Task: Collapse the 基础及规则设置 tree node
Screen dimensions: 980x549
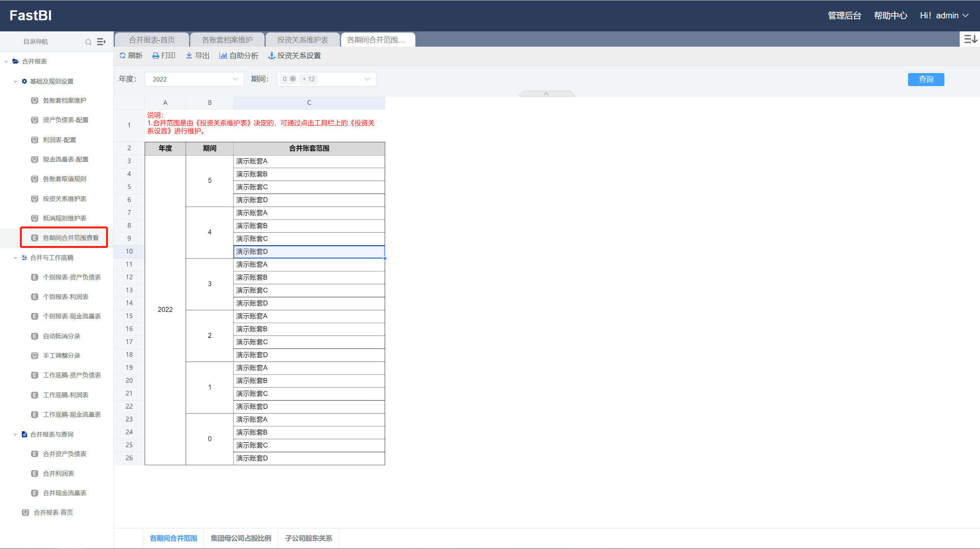Action: coord(15,81)
